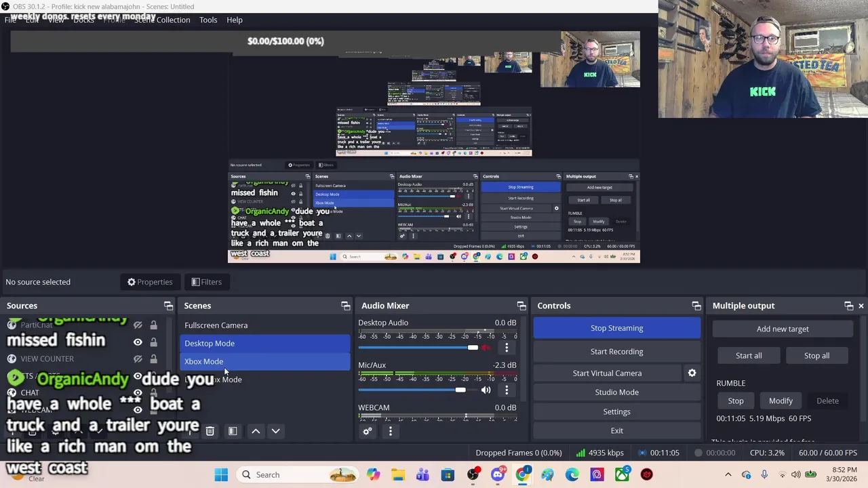Click Stop all outputs

click(x=816, y=355)
